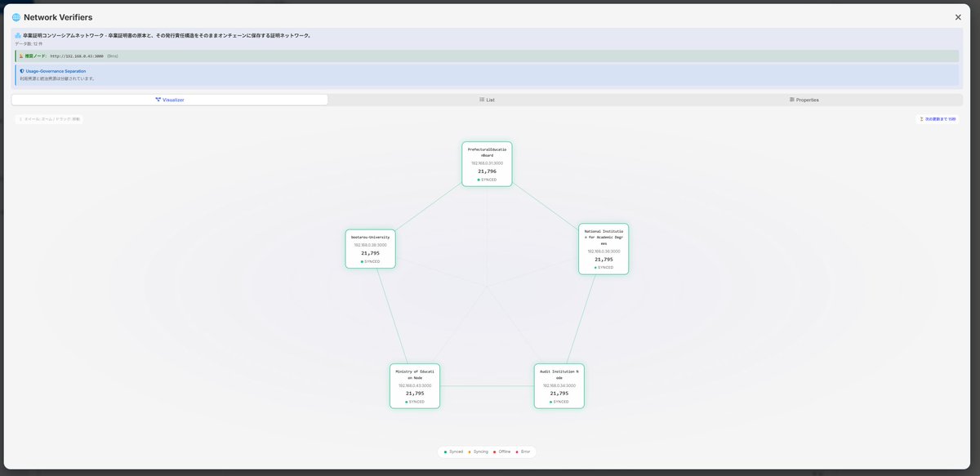Click the Usage-Governance Separation heading
Screen dimensions: 980x476
coord(56,71)
